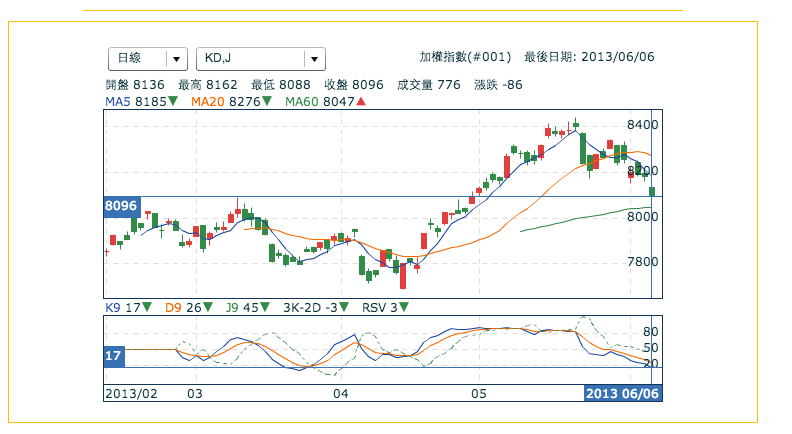This screenshot has width=792, height=434.
Task: Click the 80 level on KD axis
Action: [x=651, y=332]
